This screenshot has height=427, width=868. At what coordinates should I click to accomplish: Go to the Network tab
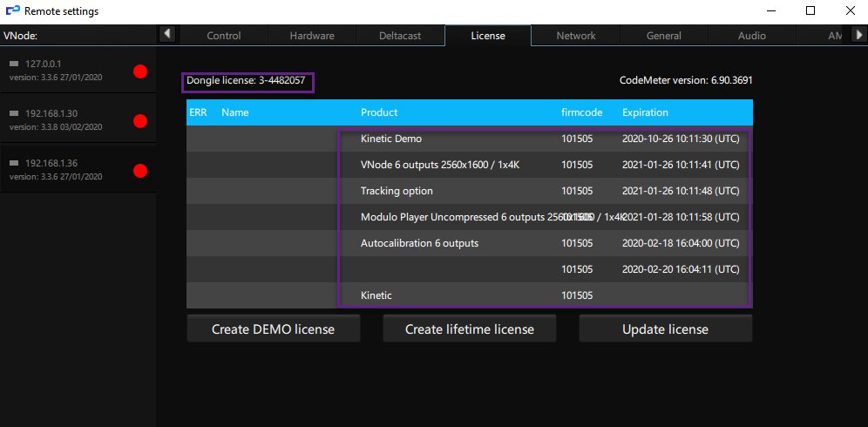pyautogui.click(x=576, y=36)
